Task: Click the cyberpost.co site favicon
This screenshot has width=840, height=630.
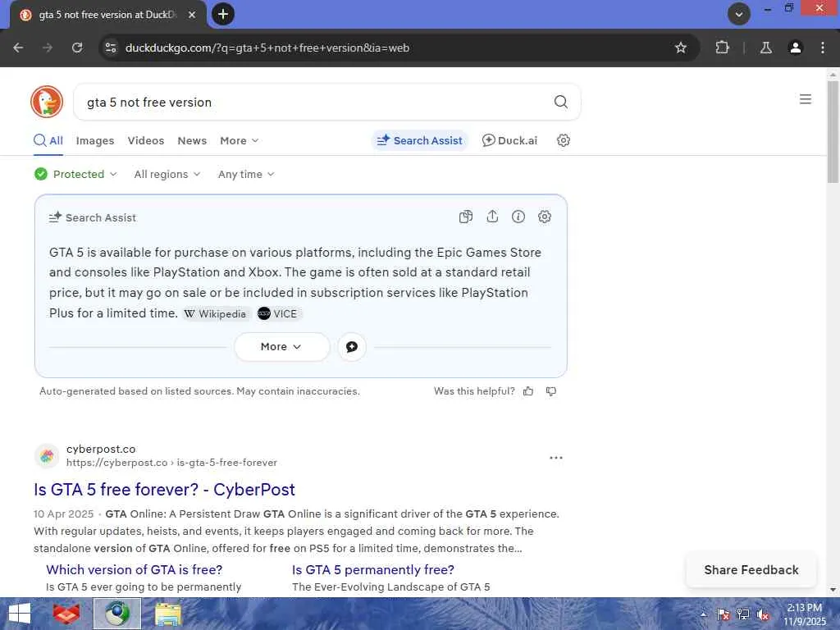Action: (47, 456)
